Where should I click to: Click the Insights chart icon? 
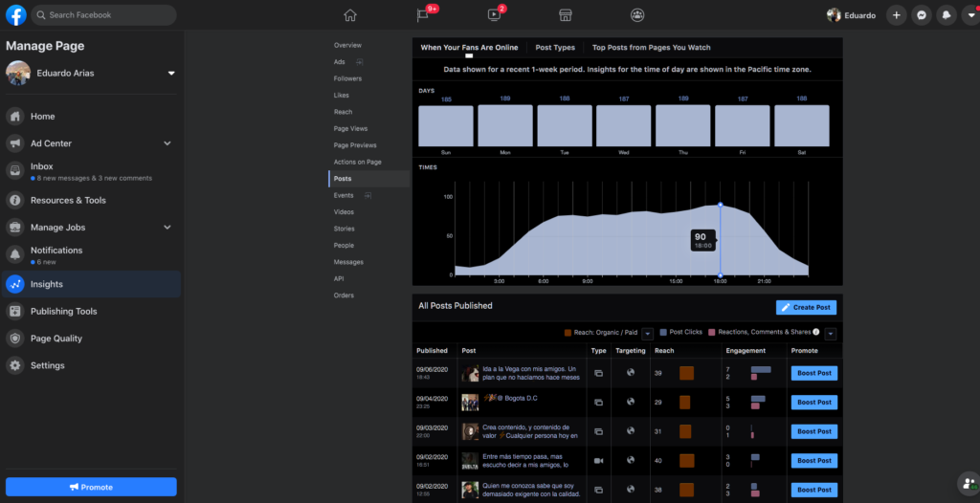tap(15, 284)
